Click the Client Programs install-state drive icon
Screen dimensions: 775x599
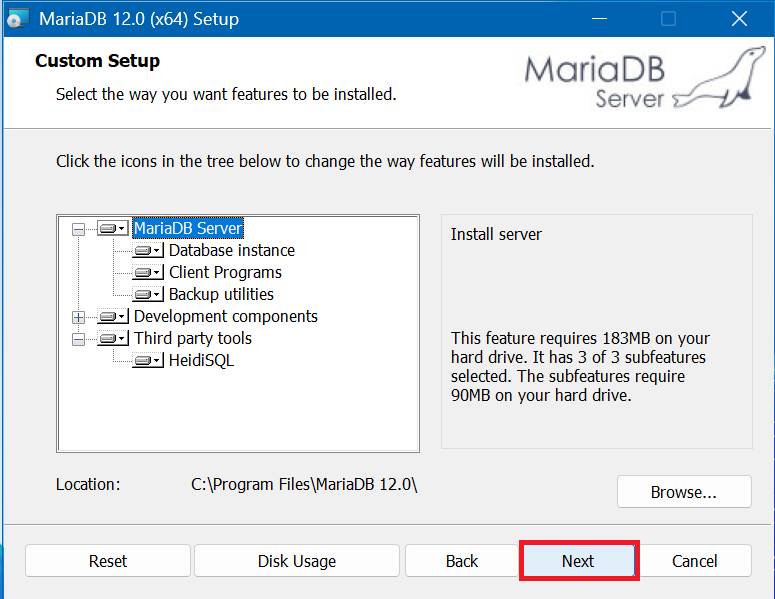(147, 273)
